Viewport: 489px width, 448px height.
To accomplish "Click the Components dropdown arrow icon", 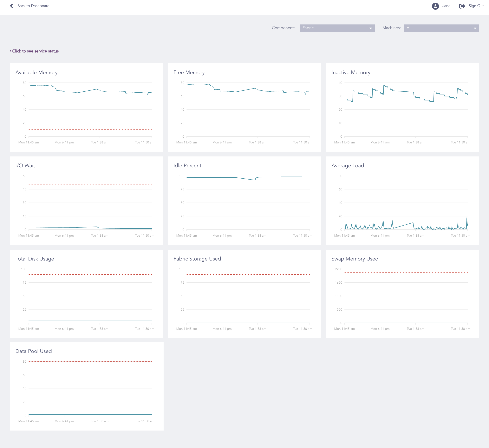I will tap(370, 28).
